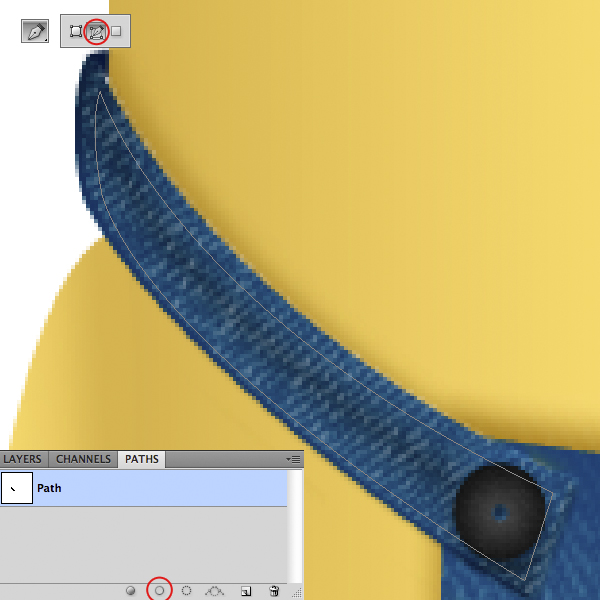The width and height of the screenshot is (600, 600).
Task: Click the path's top pointed tip
Action: pyautogui.click(x=98, y=93)
